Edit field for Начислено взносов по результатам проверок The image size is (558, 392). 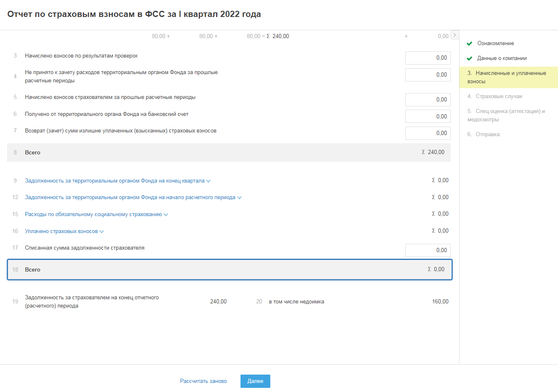click(428, 58)
